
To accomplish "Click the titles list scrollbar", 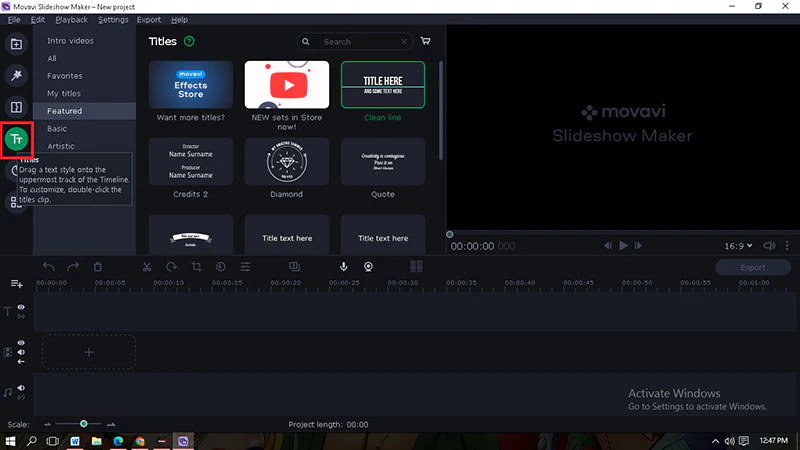I will (441, 110).
